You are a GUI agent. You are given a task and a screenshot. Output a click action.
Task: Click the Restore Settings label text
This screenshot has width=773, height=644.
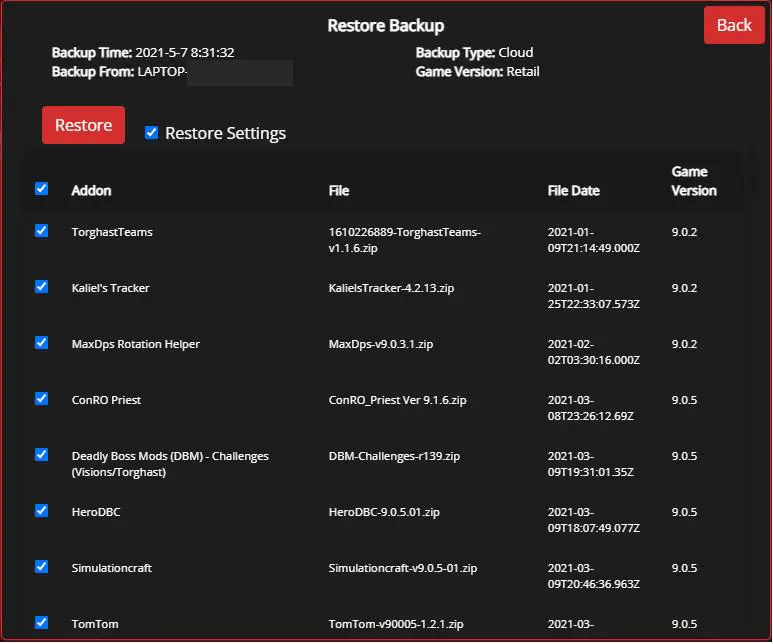click(225, 133)
